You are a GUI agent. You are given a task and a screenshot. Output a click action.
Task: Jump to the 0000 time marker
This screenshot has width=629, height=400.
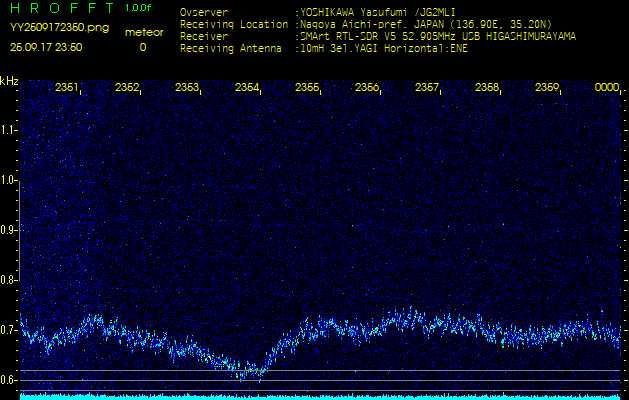607,88
